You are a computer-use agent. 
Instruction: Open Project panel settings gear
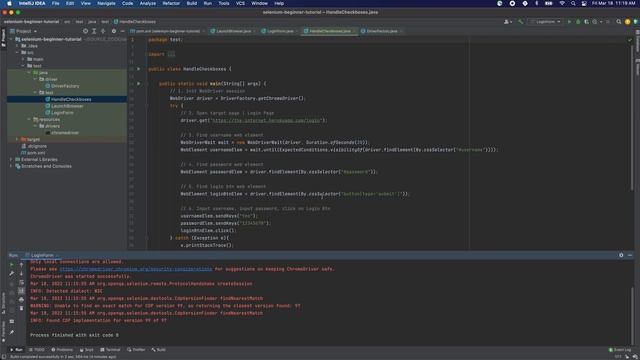point(113,31)
